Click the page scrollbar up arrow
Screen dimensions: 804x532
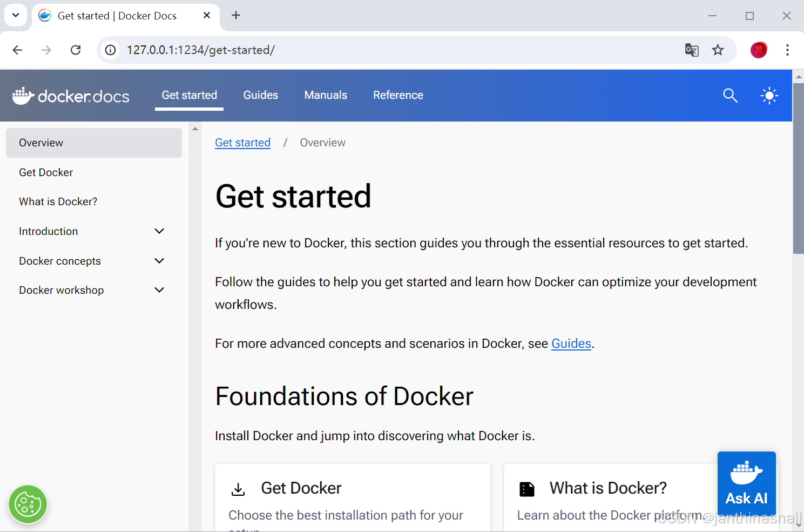point(799,76)
